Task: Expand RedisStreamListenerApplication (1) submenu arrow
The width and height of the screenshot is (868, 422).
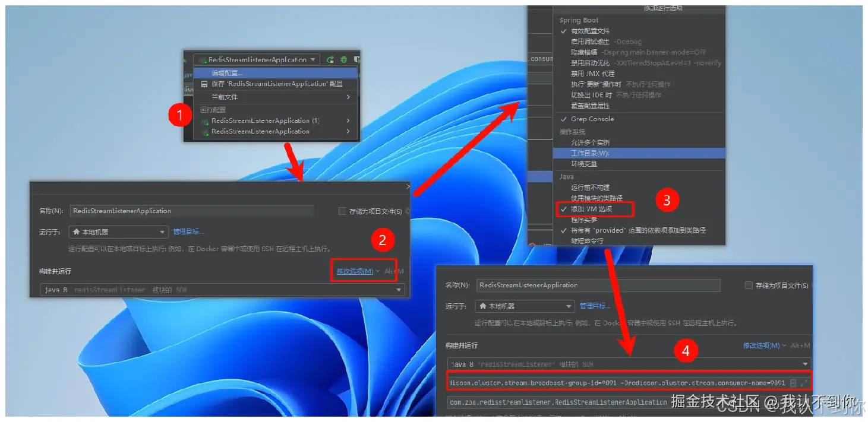Action: 349,120
